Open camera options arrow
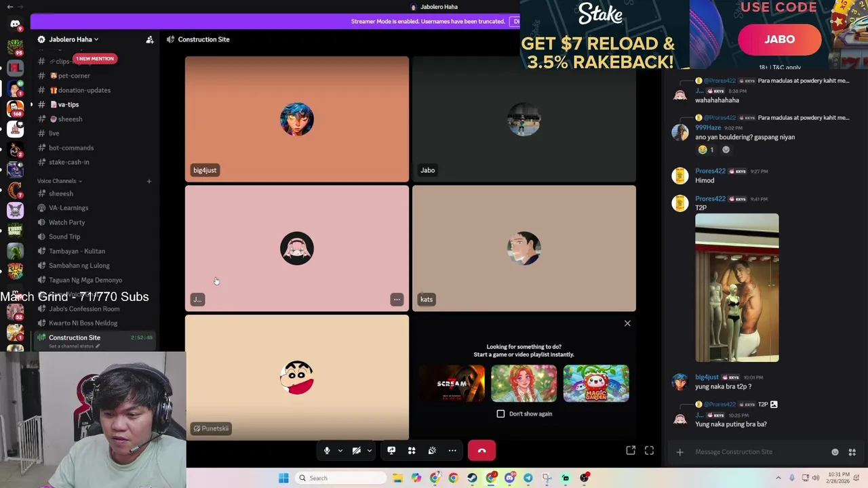 pos(370,451)
